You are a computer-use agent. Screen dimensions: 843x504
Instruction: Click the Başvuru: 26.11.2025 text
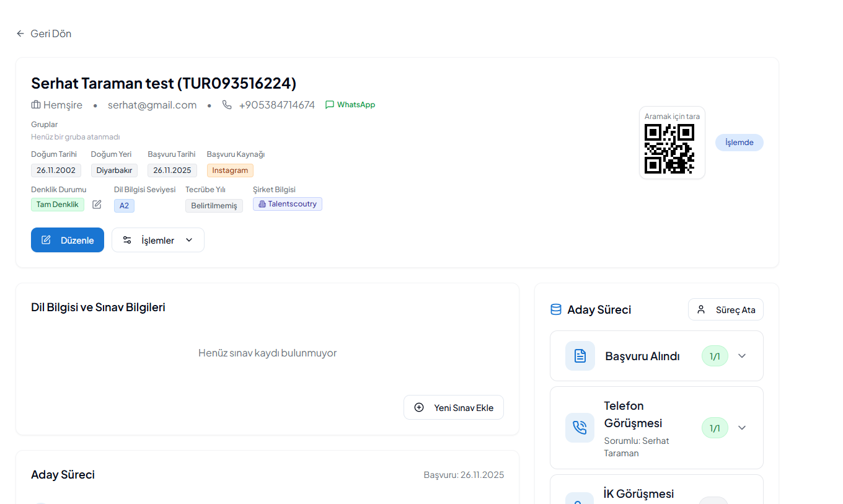click(x=464, y=475)
